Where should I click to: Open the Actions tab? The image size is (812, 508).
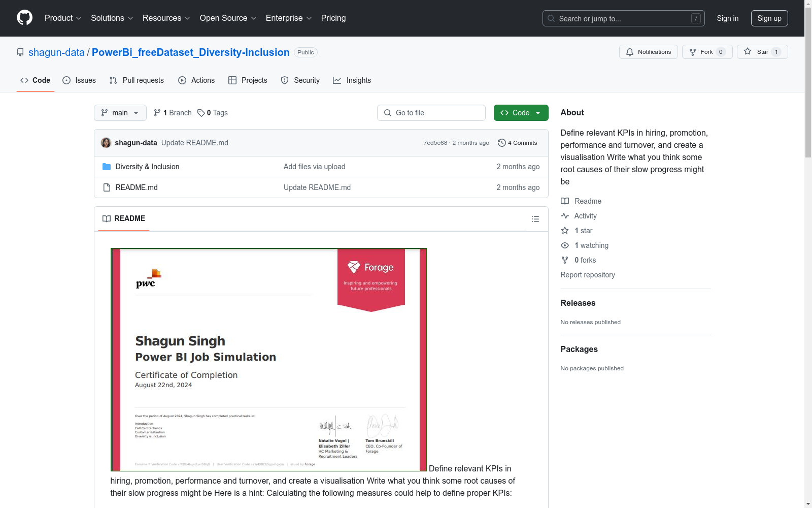point(196,80)
